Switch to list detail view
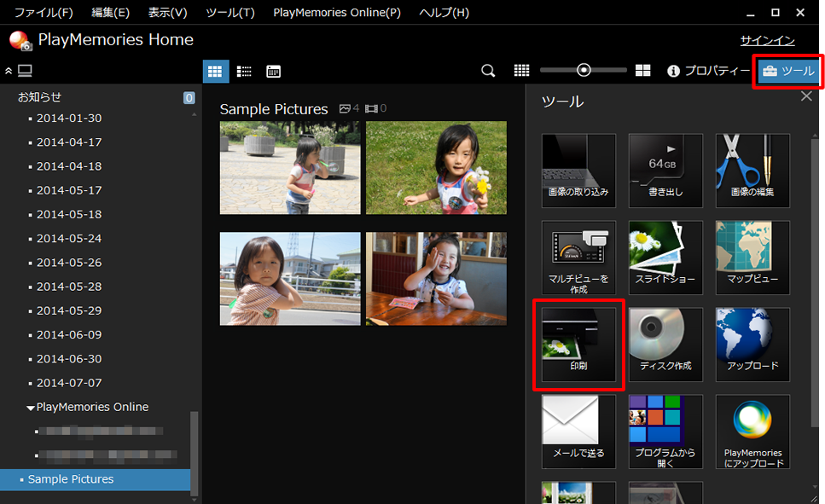 pos(244,71)
